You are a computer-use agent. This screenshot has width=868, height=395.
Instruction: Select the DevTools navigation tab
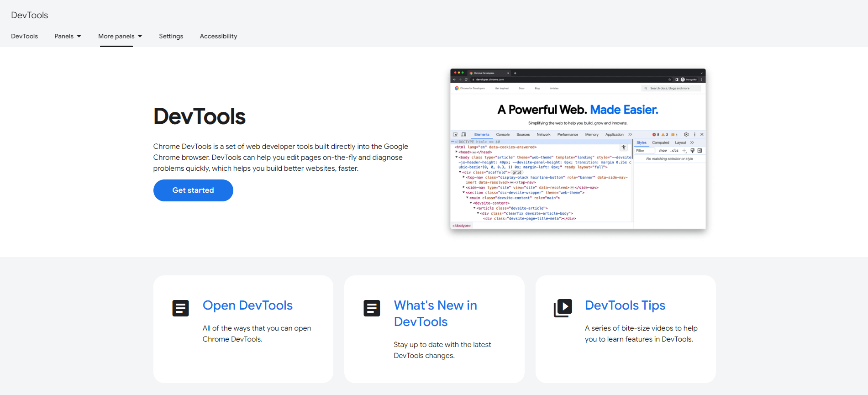[x=25, y=36]
